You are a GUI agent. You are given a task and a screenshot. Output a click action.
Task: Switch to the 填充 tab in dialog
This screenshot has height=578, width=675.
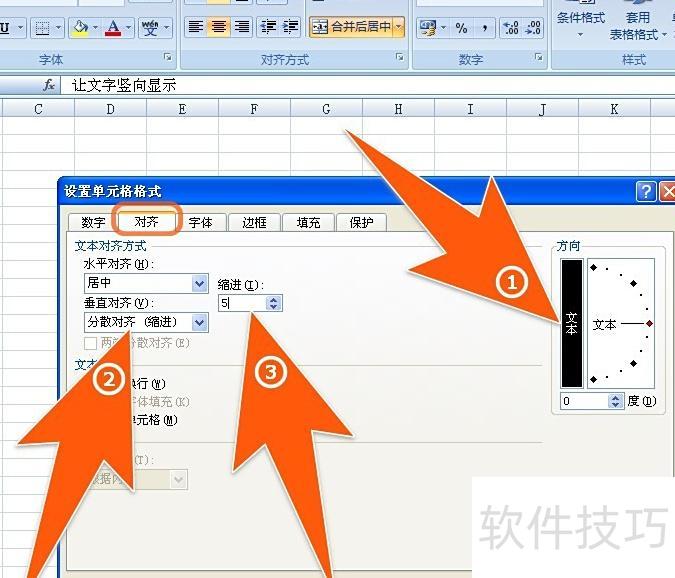[308, 223]
